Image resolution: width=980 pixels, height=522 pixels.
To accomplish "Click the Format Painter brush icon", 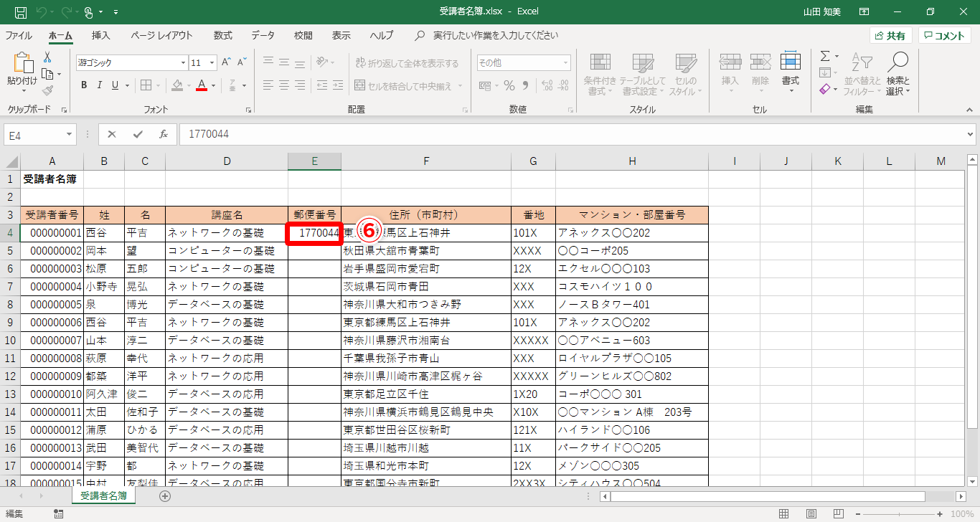I will coord(47,90).
